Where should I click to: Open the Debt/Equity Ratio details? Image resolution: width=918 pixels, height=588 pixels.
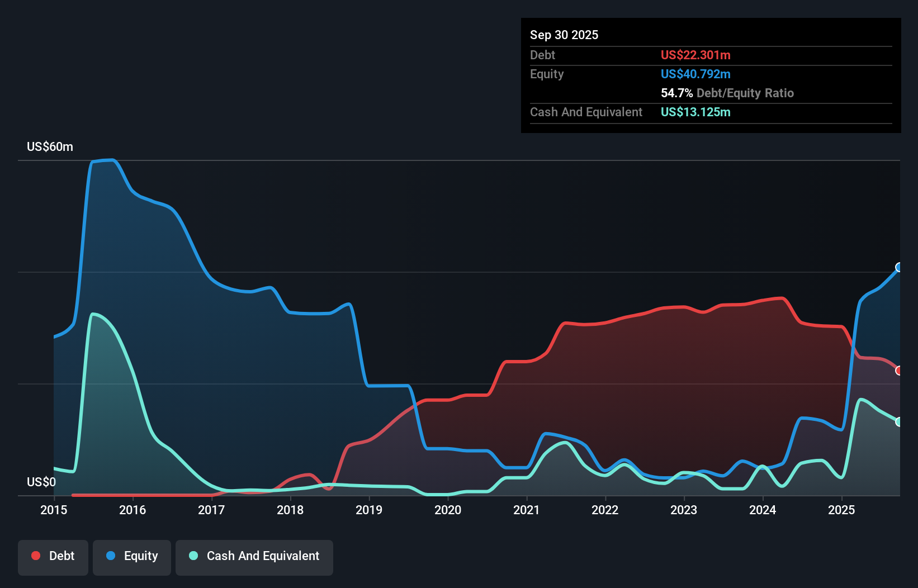coord(727,93)
